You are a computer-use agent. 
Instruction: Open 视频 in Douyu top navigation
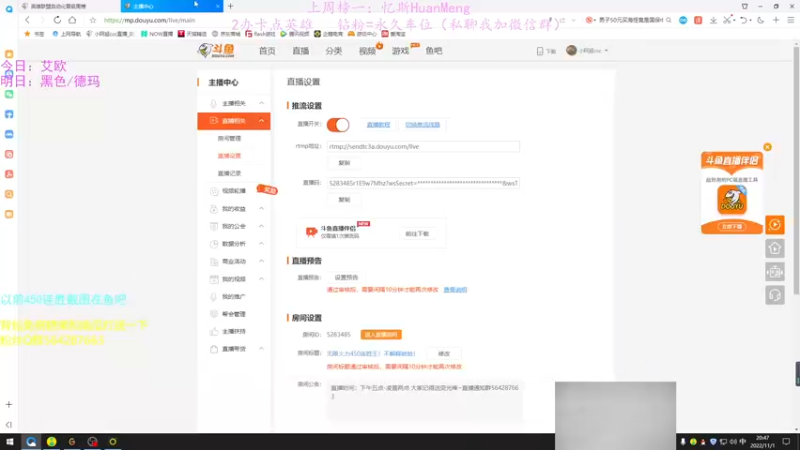[x=367, y=51]
